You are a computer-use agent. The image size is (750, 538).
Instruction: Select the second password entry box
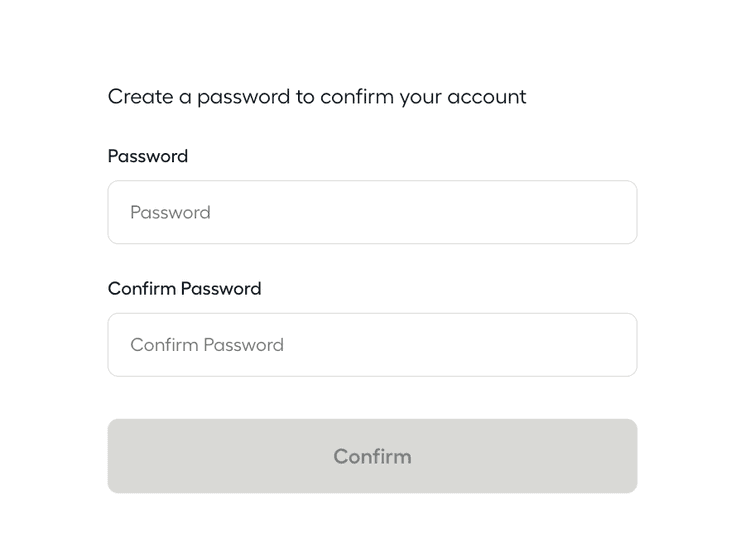click(x=372, y=345)
